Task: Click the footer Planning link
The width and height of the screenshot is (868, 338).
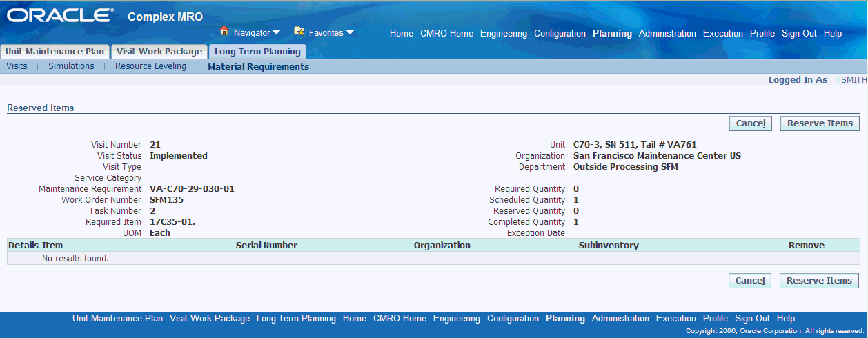Action: tap(565, 319)
